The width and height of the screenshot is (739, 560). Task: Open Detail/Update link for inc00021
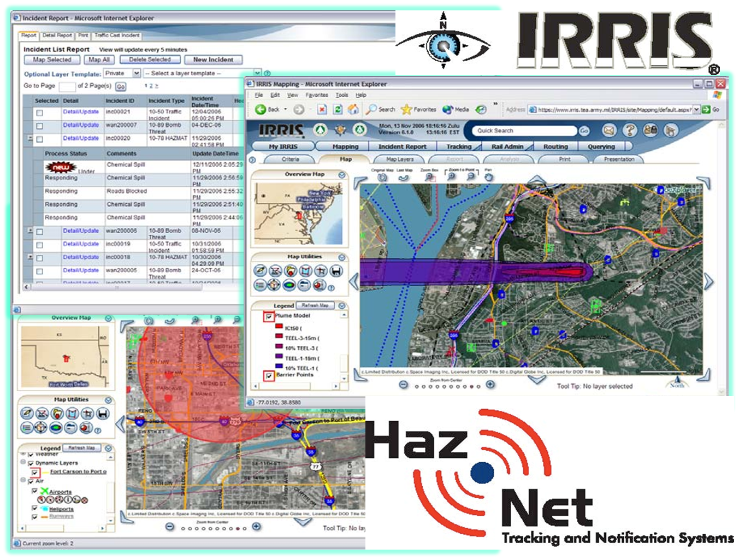[x=81, y=111]
